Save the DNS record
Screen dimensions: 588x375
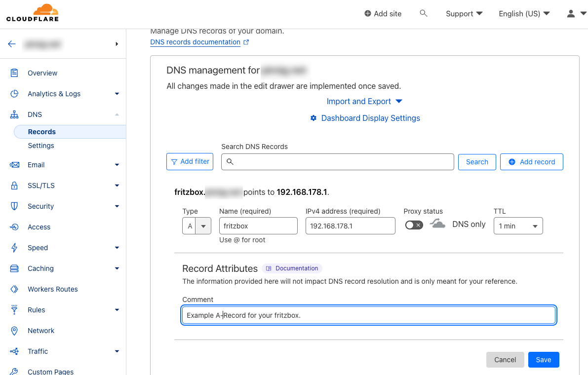(544, 360)
